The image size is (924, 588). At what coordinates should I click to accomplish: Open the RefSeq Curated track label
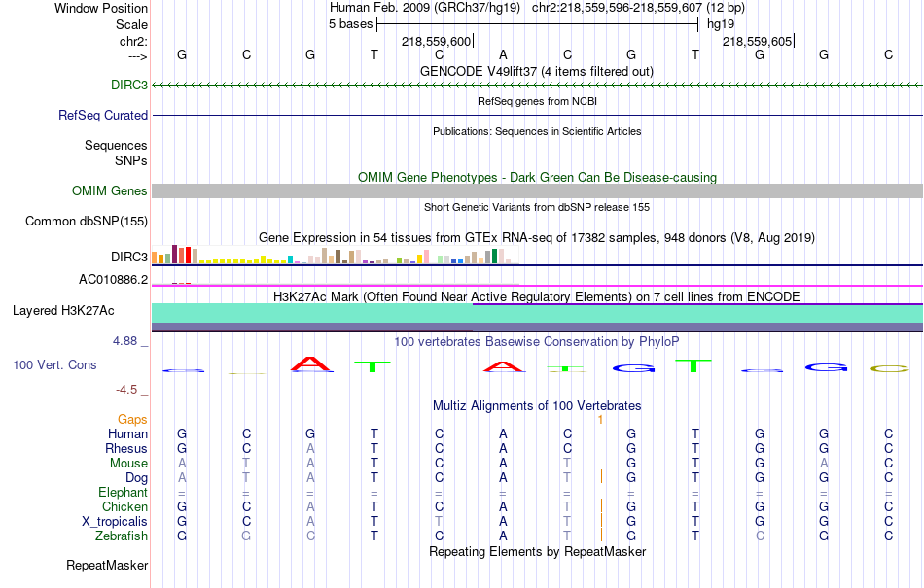[x=102, y=115]
